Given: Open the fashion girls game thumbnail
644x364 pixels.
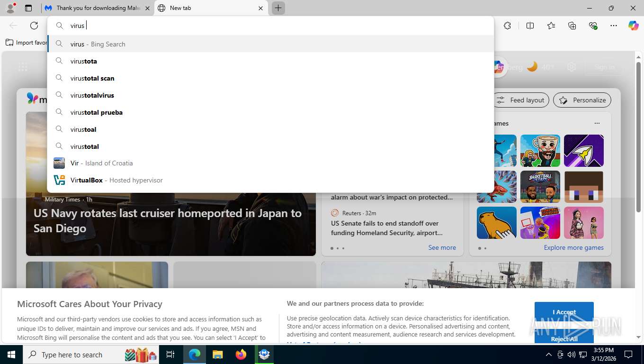Looking at the screenshot, I should pyautogui.click(x=584, y=223).
